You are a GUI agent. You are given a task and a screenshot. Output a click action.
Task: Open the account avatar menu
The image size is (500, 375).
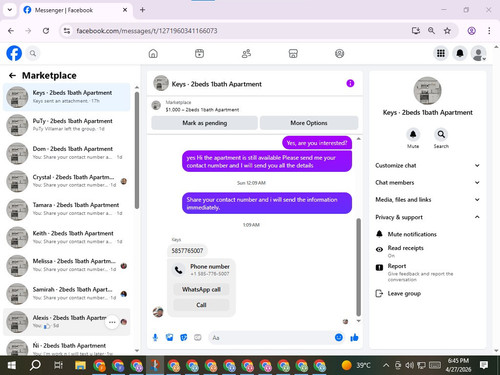tap(479, 54)
